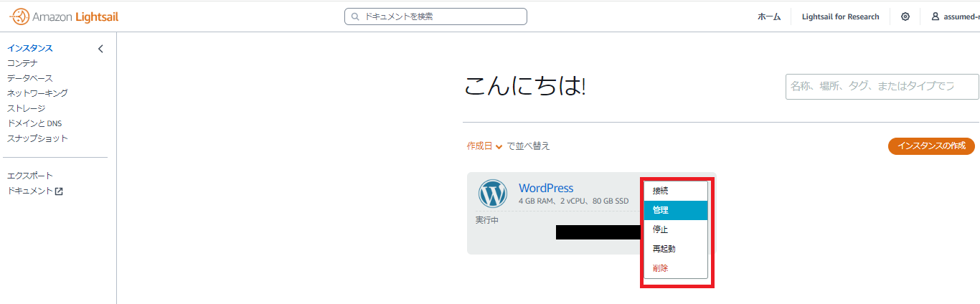This screenshot has width=980, height=304.
Task: Go to インスタンス in the sidebar
Action: [x=30, y=49]
